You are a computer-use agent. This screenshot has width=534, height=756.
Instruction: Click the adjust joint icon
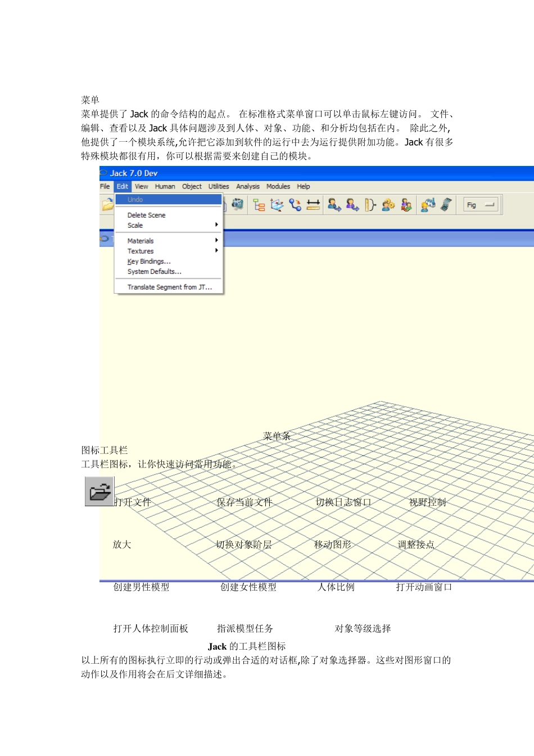[295, 205]
